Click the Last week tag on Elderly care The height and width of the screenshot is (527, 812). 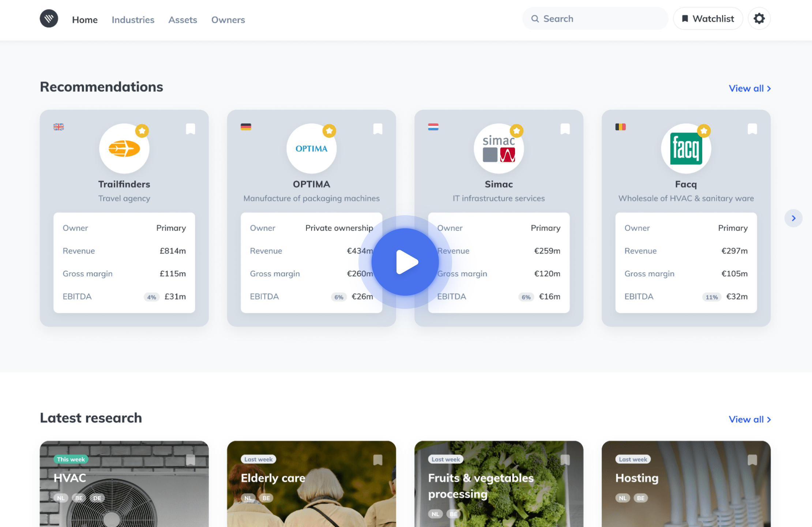click(x=259, y=459)
